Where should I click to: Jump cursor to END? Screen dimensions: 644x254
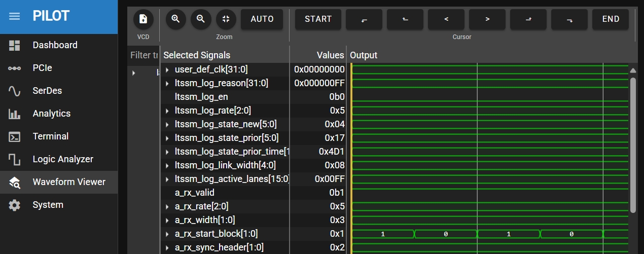tap(611, 19)
